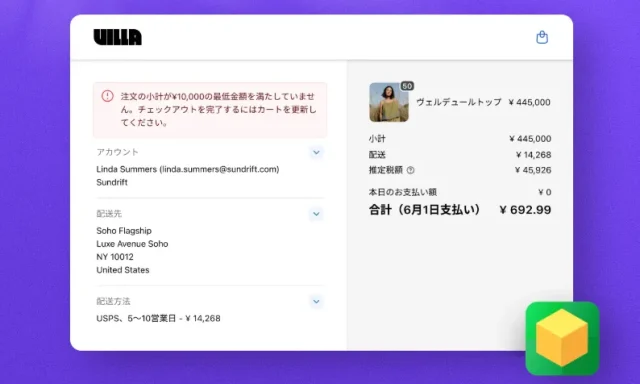Click the VILLA logo
The image size is (640, 384).
point(118,37)
